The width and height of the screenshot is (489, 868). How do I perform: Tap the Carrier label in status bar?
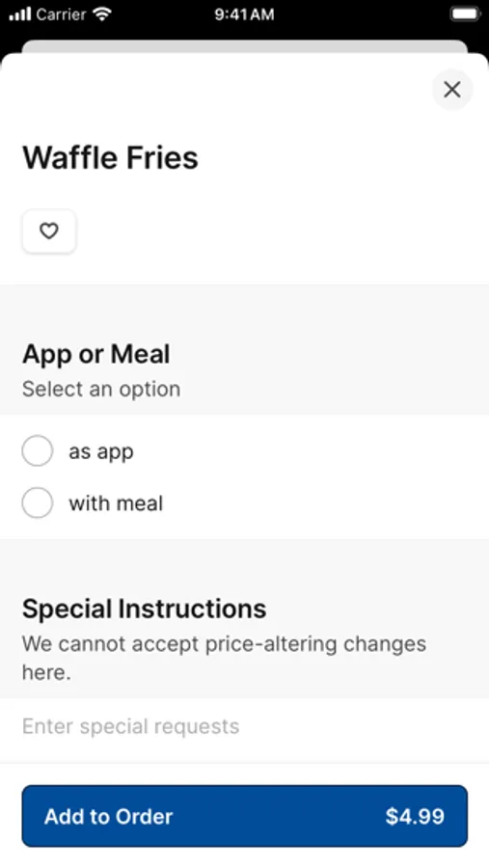pyautogui.click(x=62, y=14)
